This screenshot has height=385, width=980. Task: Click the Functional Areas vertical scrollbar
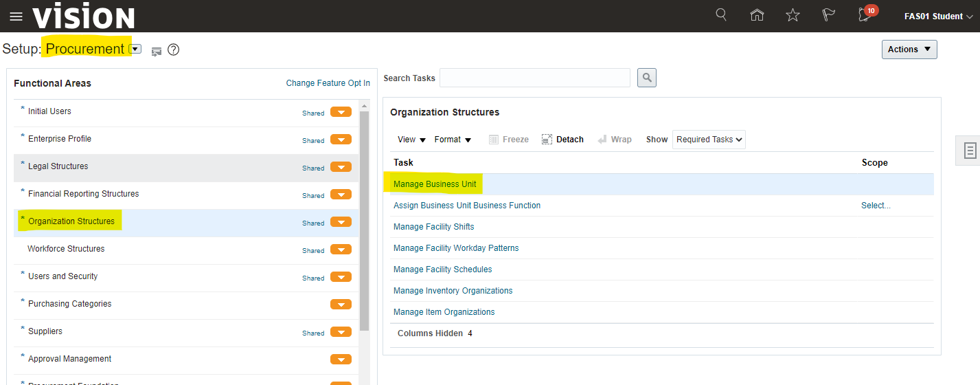(364, 220)
